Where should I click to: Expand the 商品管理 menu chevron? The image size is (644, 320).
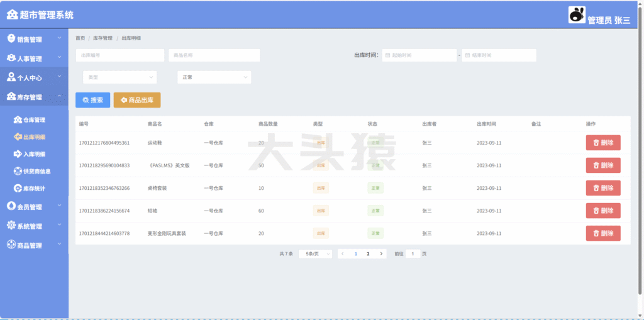[59, 244]
